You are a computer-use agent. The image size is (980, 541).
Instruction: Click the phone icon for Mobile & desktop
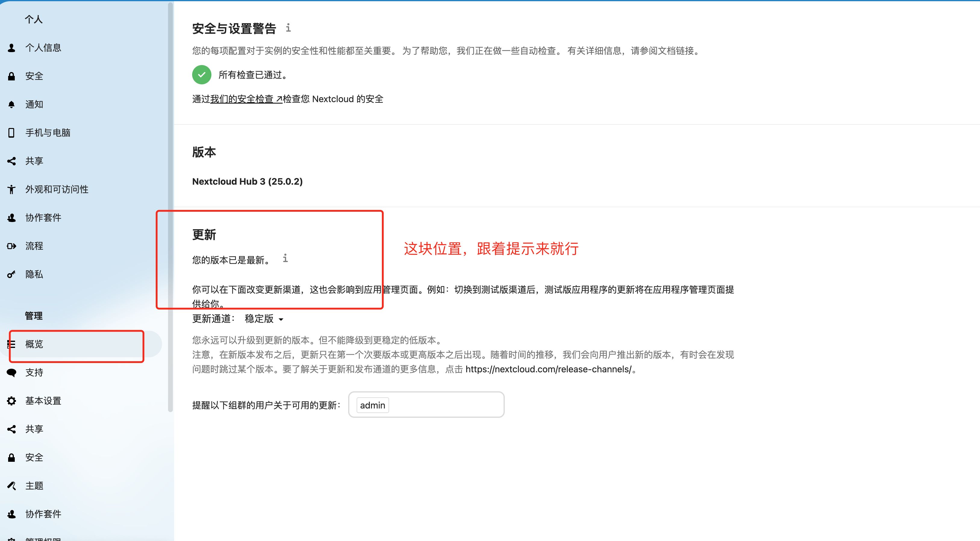tap(11, 133)
